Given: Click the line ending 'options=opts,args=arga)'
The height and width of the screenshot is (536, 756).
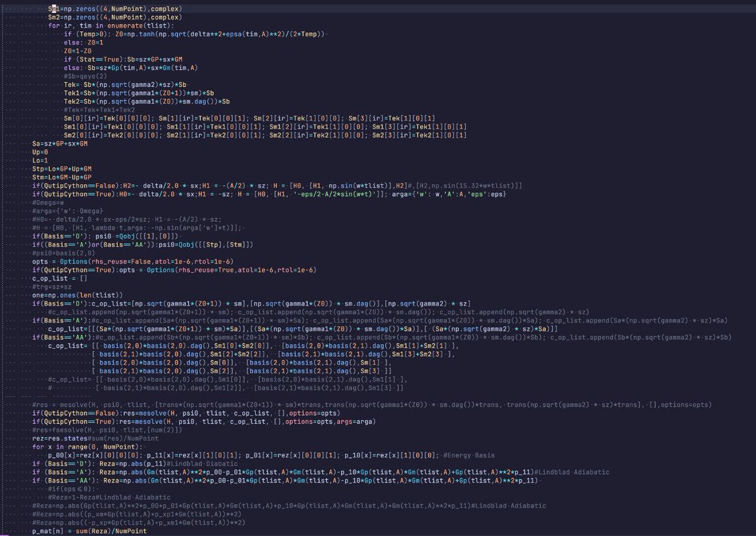Looking at the screenshot, I should (x=204, y=422).
